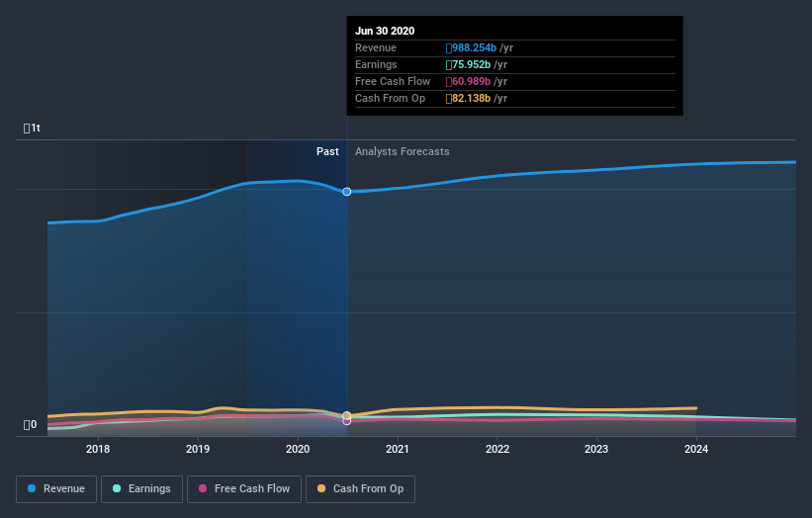812x518 pixels.
Task: Click the 82.138b cash from op value
Action: pyautogui.click(x=468, y=98)
